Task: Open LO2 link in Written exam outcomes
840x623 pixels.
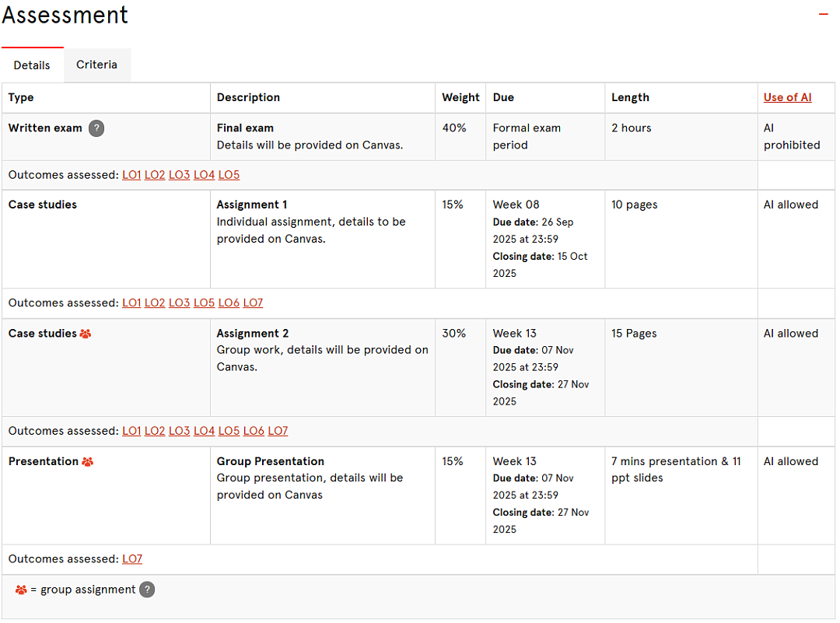Action: coord(155,175)
